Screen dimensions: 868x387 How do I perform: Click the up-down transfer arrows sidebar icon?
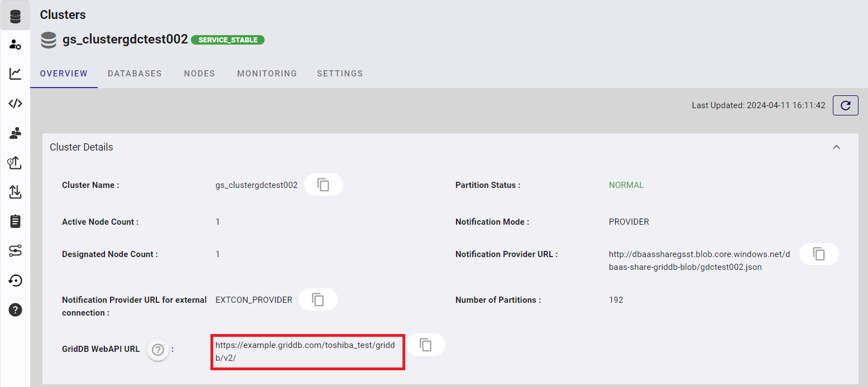(x=16, y=192)
